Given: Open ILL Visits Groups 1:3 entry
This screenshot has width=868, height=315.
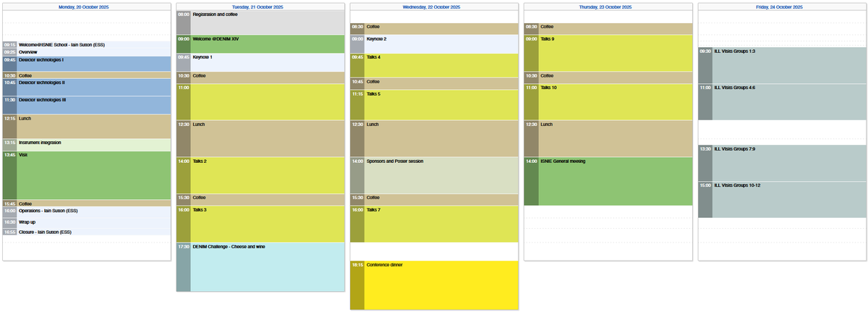Looking at the screenshot, I should [788, 65].
